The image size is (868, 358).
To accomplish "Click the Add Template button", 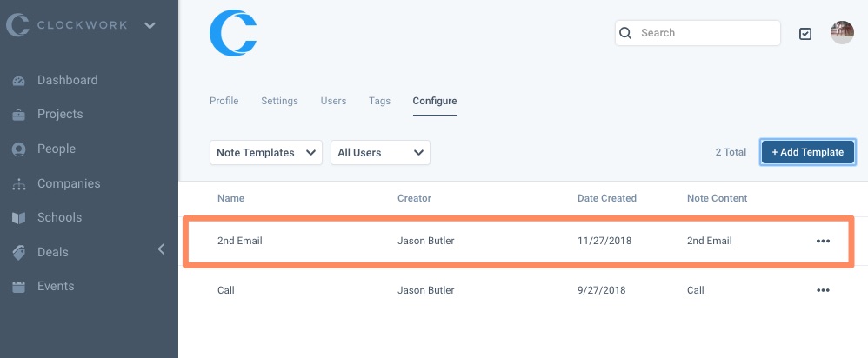I will (808, 152).
